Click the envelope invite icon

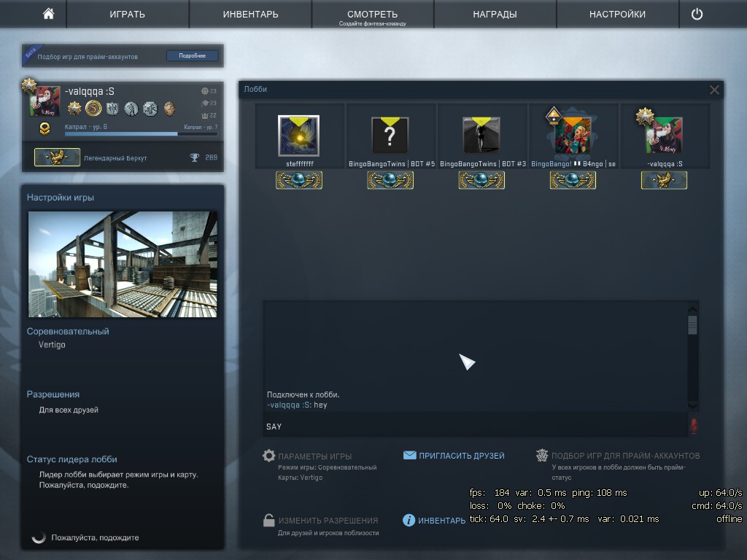point(410,455)
